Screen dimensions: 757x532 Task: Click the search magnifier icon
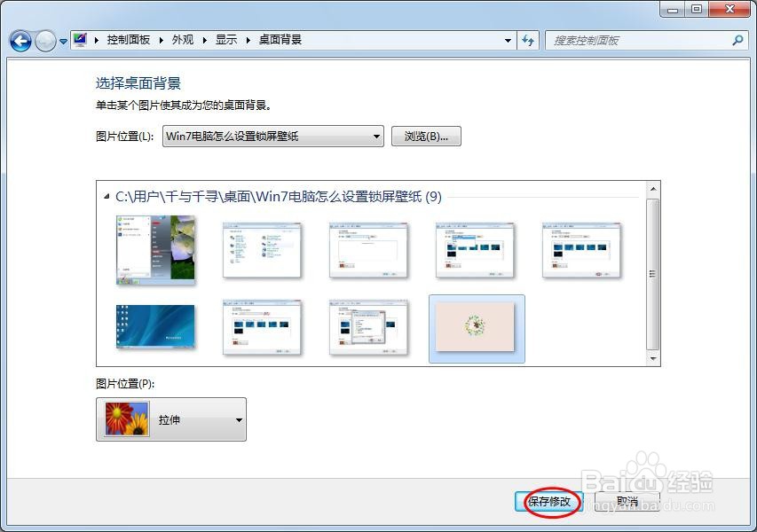pyautogui.click(x=737, y=40)
